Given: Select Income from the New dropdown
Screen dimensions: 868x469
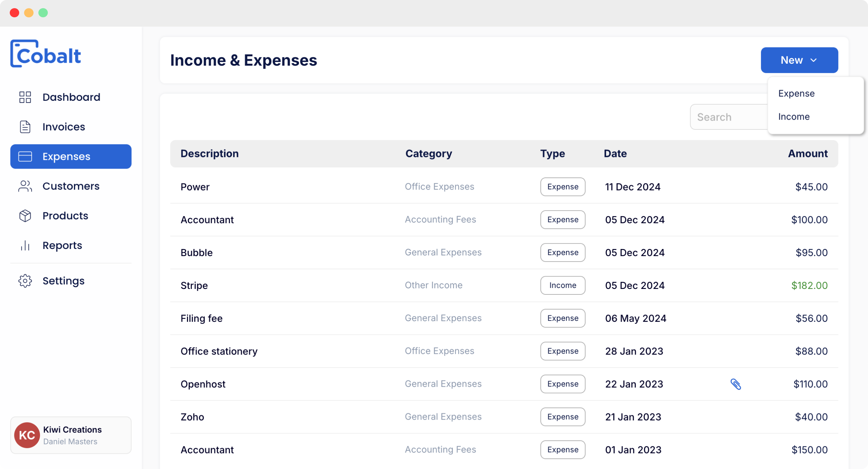Looking at the screenshot, I should click(x=794, y=116).
